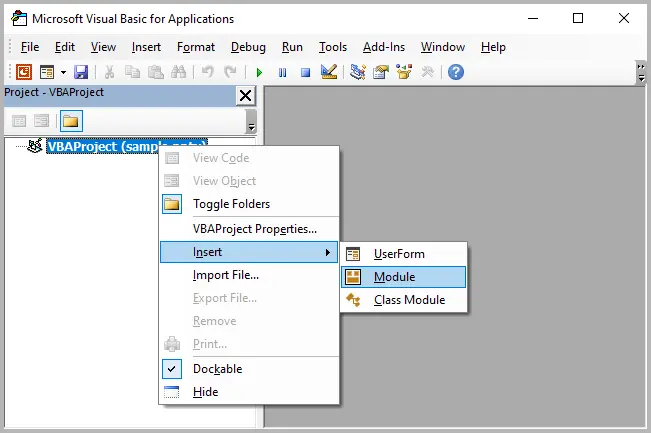Click the Reset stop toolbar button
This screenshot has width=651, height=433.
(306, 73)
